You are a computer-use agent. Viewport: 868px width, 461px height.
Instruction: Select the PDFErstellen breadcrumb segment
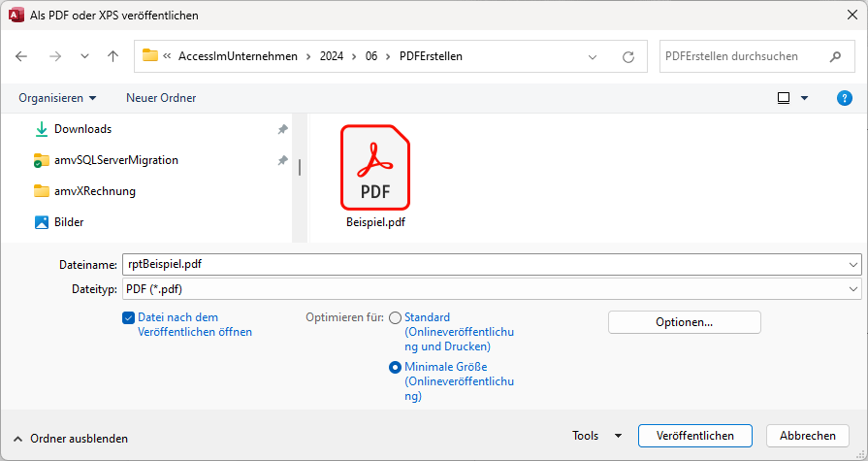[x=431, y=56]
